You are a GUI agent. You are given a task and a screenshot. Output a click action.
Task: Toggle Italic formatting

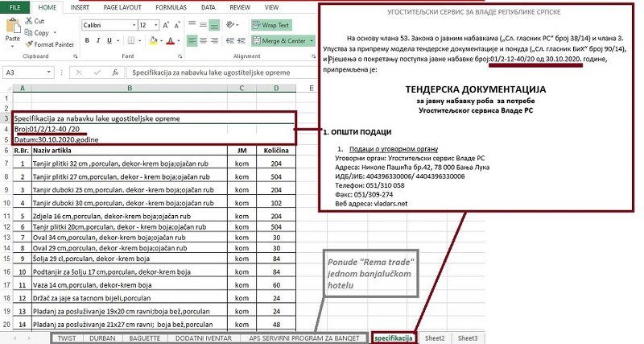97,41
